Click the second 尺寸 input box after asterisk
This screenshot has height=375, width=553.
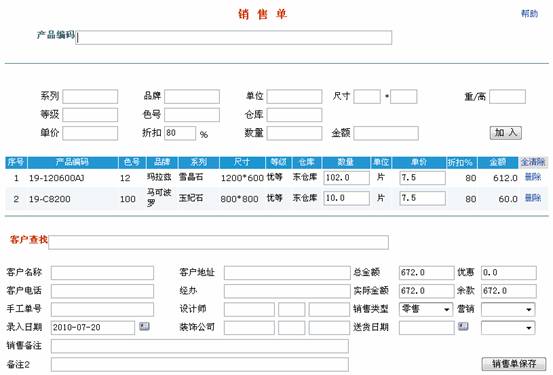point(404,97)
